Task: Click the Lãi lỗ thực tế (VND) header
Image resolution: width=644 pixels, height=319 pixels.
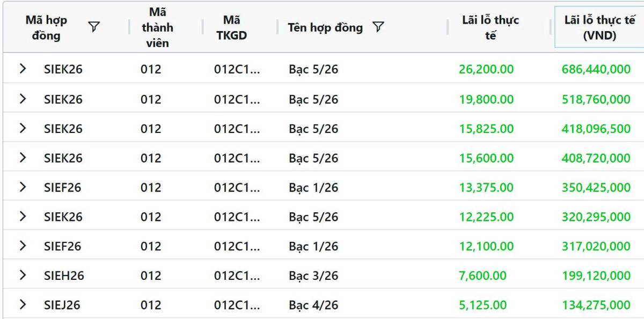Action: pyautogui.click(x=599, y=27)
